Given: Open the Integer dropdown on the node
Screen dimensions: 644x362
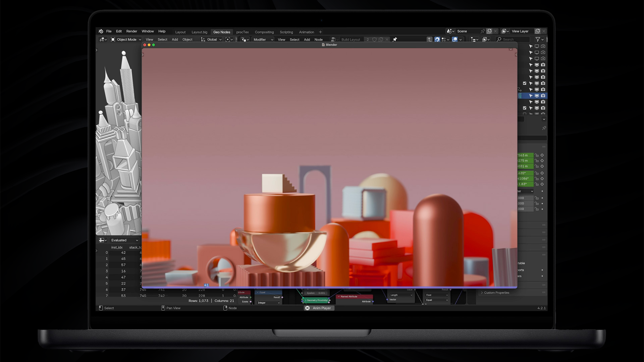Looking at the screenshot, I should (268, 303).
